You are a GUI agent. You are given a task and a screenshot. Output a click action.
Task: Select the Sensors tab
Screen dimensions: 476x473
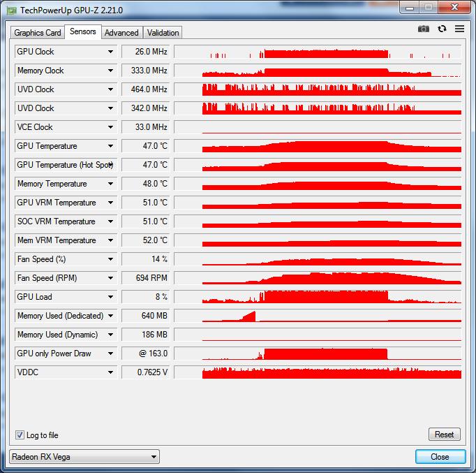tap(83, 31)
